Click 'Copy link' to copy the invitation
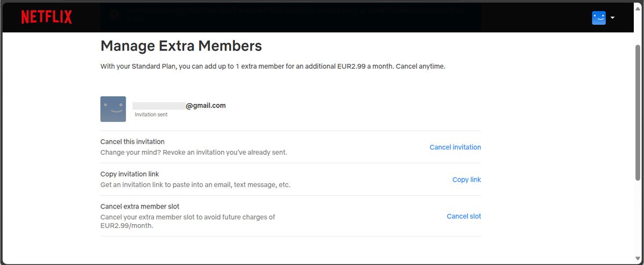The width and height of the screenshot is (644, 265). point(466,180)
